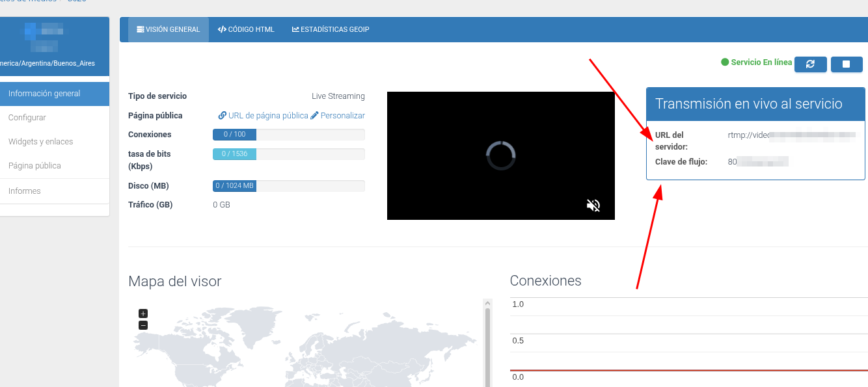The image size is (868, 387).
Task: Stop the service with the square button
Action: coord(847,64)
